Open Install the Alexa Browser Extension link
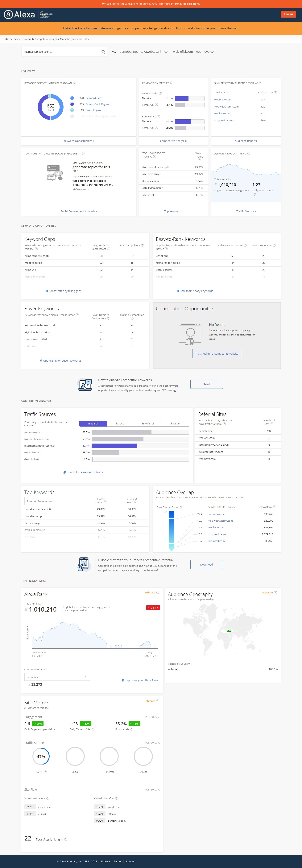This screenshot has height=868, width=302. [88, 28]
